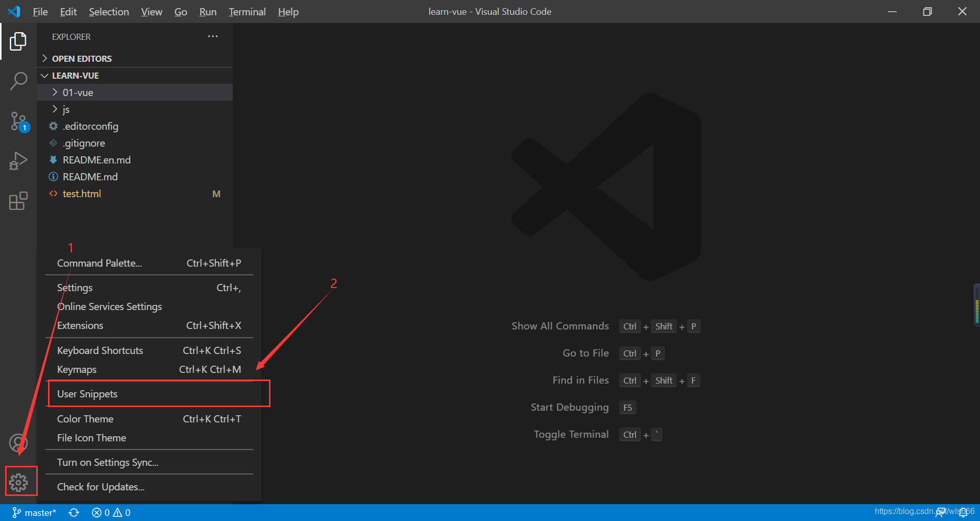The image size is (980, 521).
Task: Restore down the VS Code window
Action: (x=927, y=11)
